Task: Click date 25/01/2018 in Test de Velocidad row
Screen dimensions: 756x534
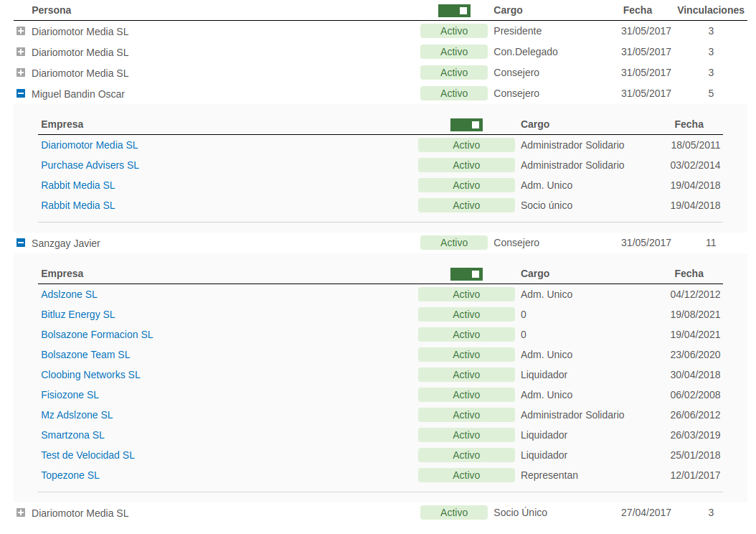Action: (x=695, y=455)
